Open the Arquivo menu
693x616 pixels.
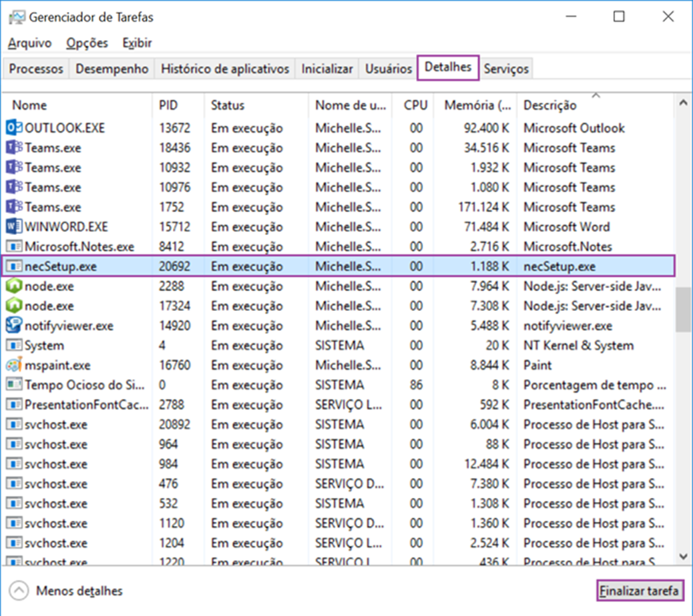coord(29,43)
